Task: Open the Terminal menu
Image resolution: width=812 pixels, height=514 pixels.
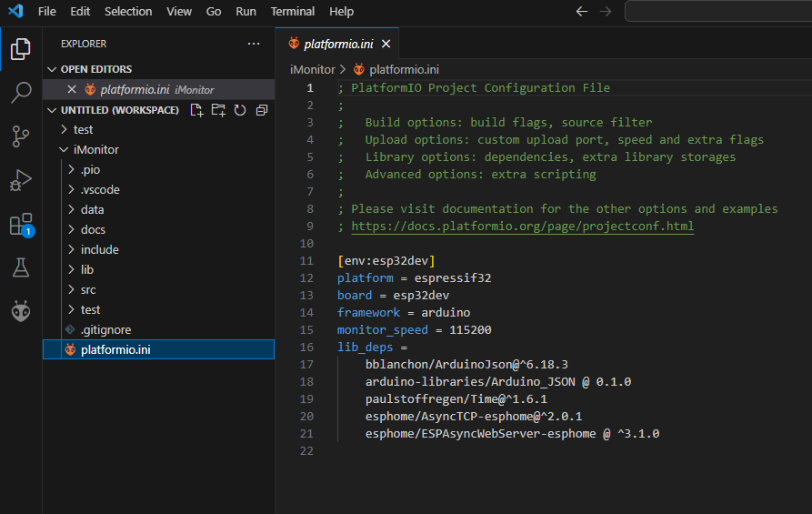Action: pos(292,12)
